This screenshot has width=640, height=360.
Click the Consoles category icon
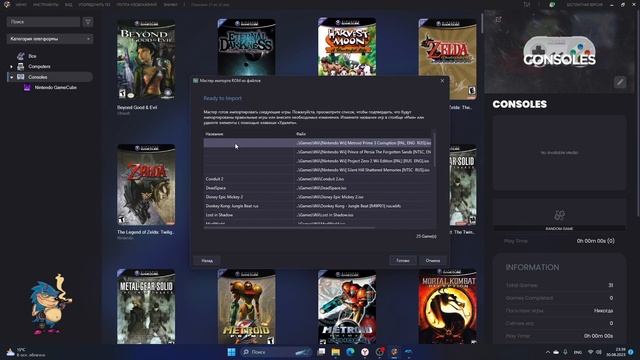tap(21, 77)
